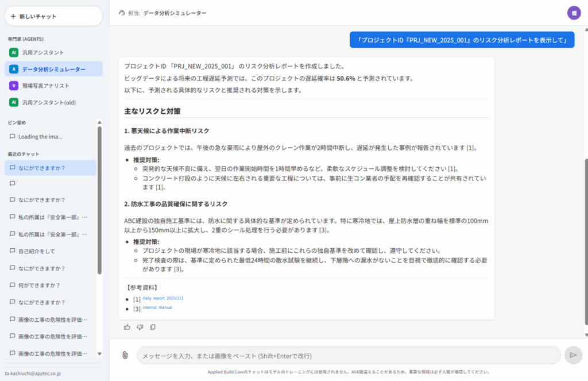Select the データ分析シミュレーター agent
This screenshot has height=381, width=588.
53,69
